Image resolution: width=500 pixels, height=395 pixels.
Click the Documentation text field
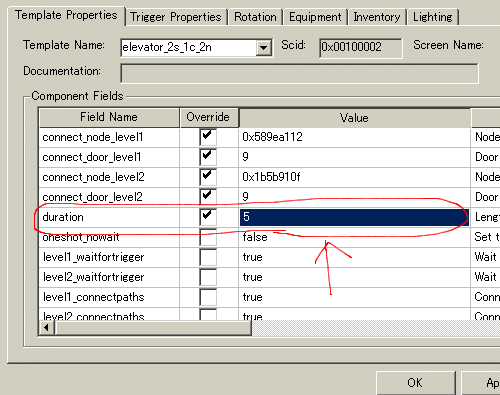pos(299,73)
